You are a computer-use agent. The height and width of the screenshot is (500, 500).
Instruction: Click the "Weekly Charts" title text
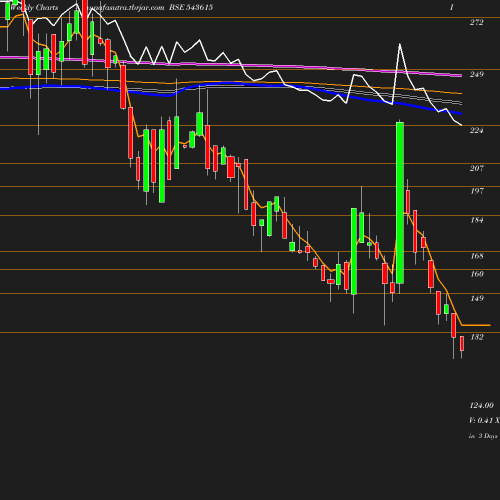(x=34, y=7)
